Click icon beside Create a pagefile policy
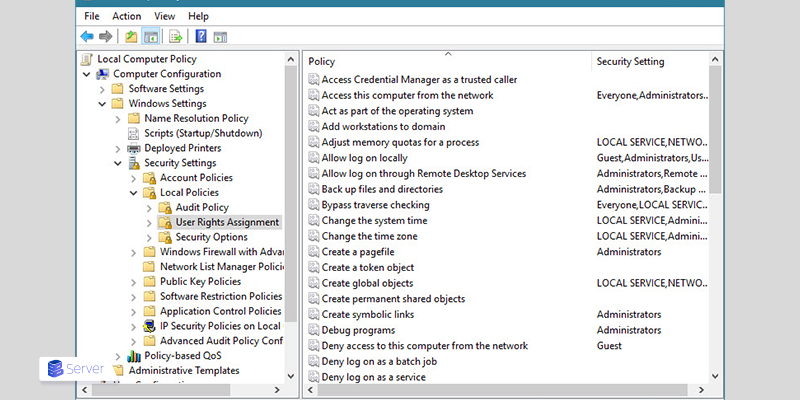 click(313, 252)
